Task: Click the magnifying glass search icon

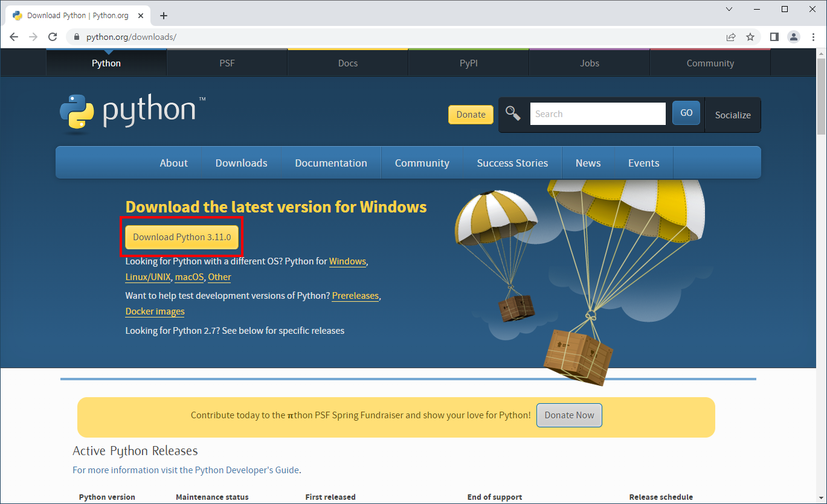Action: 513,113
